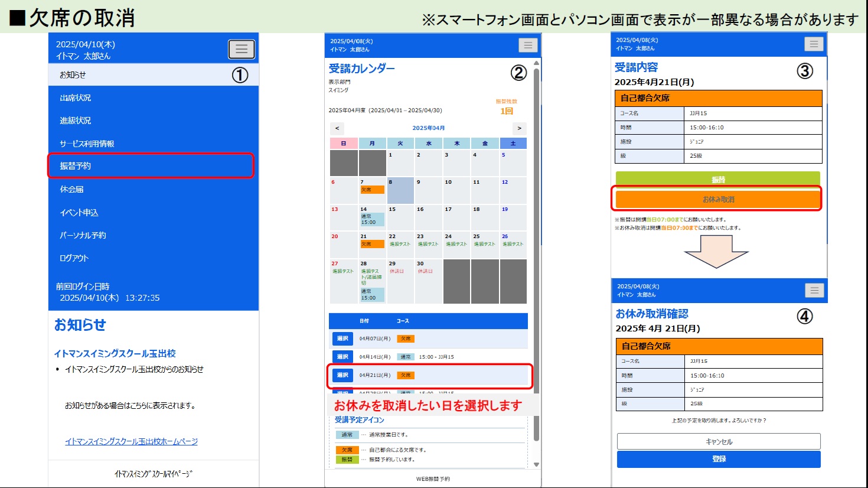
Task: Click キャンセル on お休み取消確認 screen
Action: point(719,441)
